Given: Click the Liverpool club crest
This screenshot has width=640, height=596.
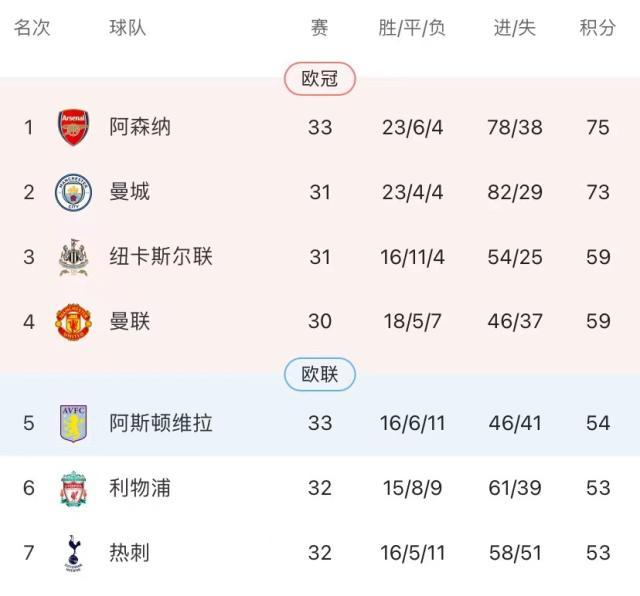Looking at the screenshot, I should click(x=73, y=488).
